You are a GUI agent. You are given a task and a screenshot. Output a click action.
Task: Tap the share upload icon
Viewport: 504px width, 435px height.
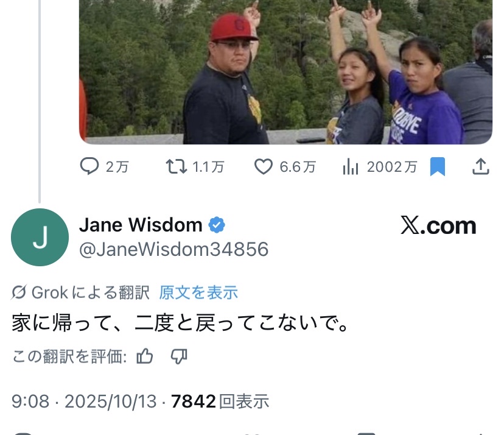pyautogui.click(x=480, y=166)
